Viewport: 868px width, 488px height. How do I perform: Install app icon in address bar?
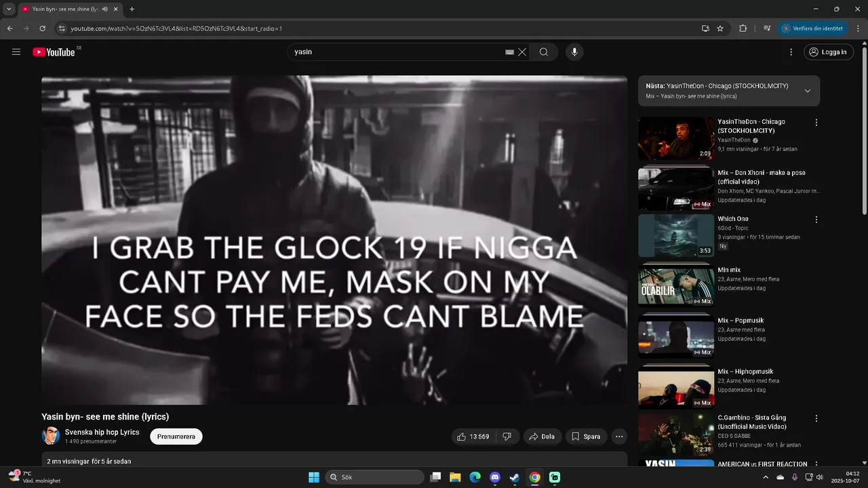coord(705,28)
